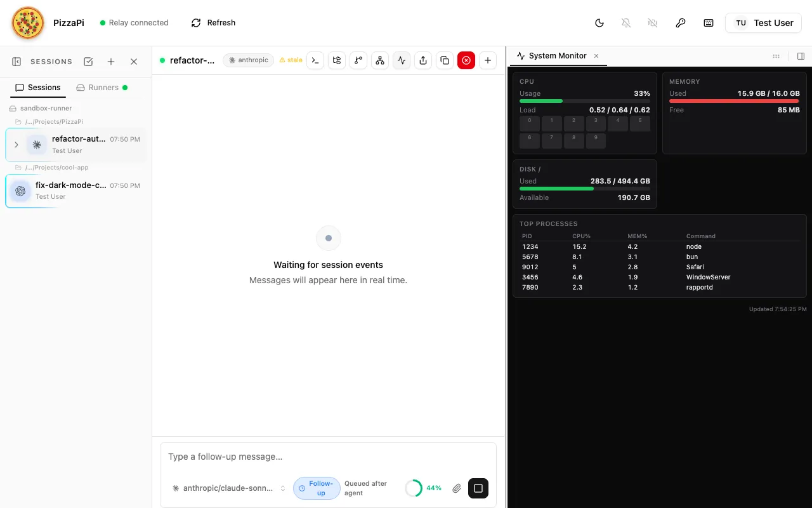
Task: Open the anthropic/claude-sonnet model selector
Action: pos(228,488)
